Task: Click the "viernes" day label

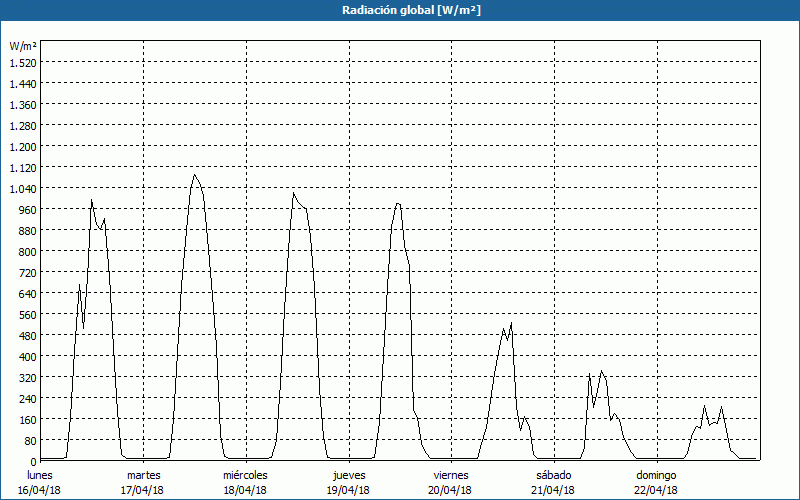Action: point(451,475)
